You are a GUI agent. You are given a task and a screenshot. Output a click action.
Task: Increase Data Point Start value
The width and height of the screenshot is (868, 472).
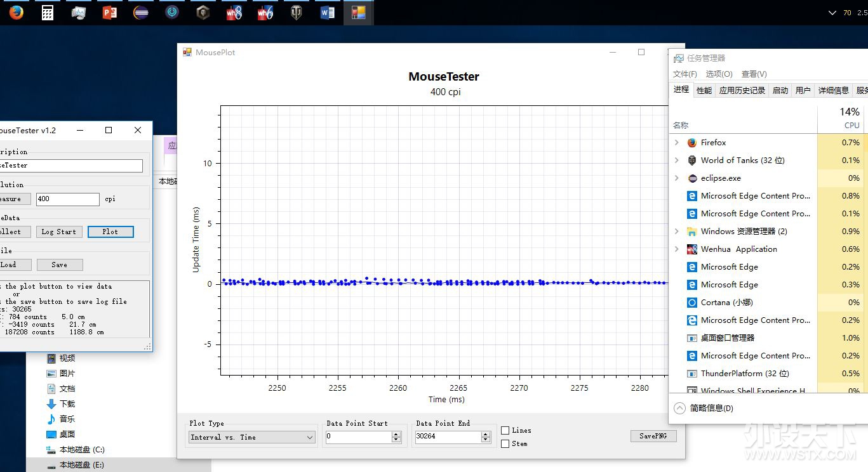click(x=396, y=434)
